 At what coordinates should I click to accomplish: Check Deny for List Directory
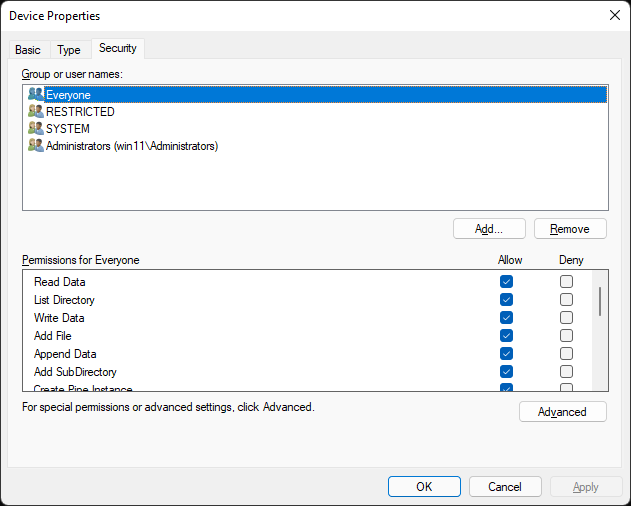point(566,299)
